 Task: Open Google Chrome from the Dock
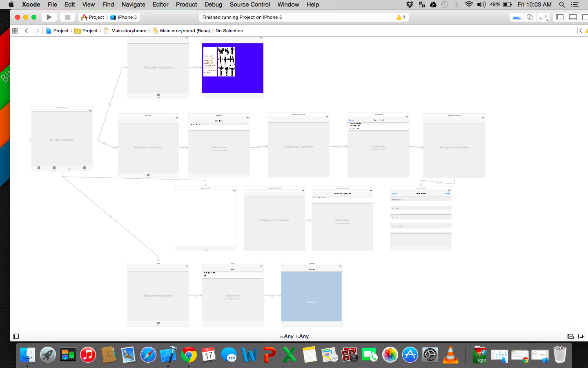point(189,355)
